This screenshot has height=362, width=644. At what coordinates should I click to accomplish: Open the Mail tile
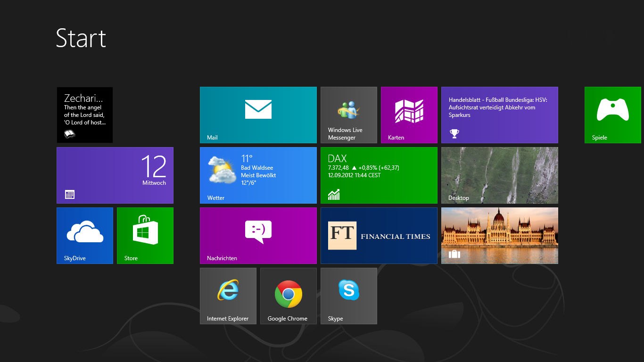258,115
